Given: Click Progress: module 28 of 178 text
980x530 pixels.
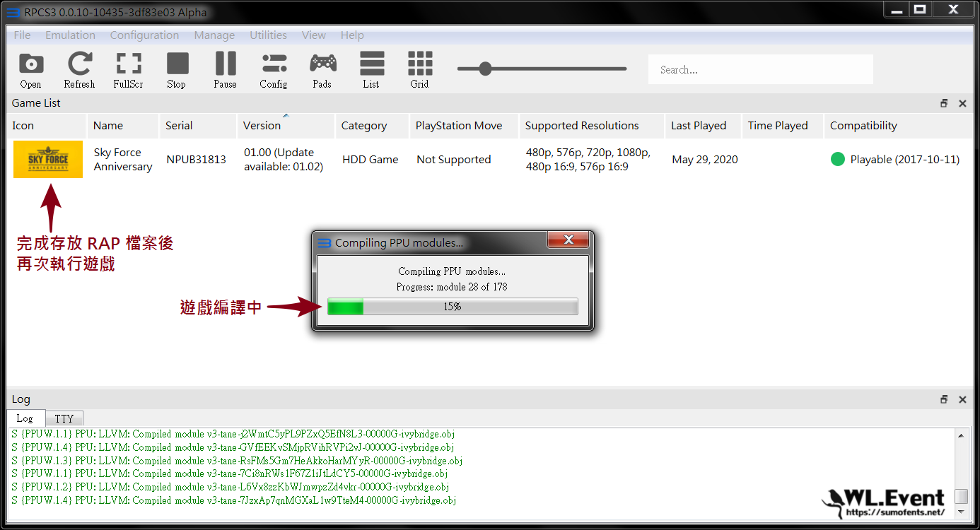Looking at the screenshot, I should point(452,287).
